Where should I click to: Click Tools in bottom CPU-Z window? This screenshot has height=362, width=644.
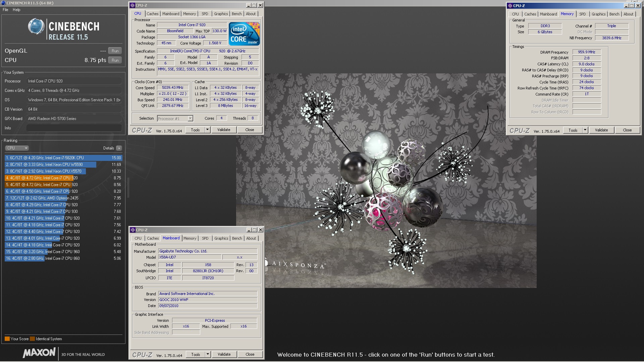click(196, 355)
